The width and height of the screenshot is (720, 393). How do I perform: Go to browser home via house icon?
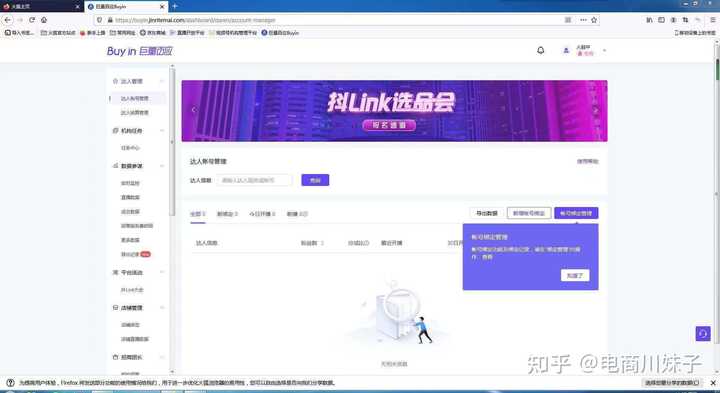(x=44, y=20)
